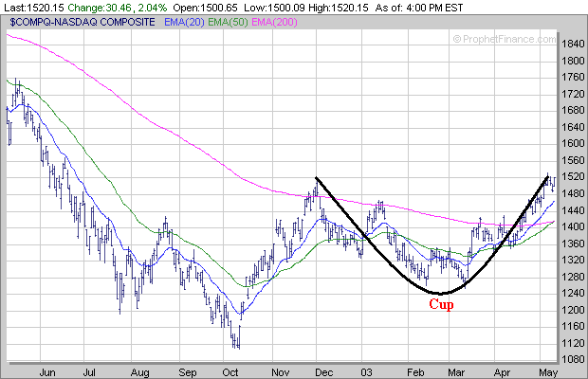588x379 pixels.
Task: Click the As of: 4:00 PM EST text
Action: pyautogui.click(x=419, y=8)
